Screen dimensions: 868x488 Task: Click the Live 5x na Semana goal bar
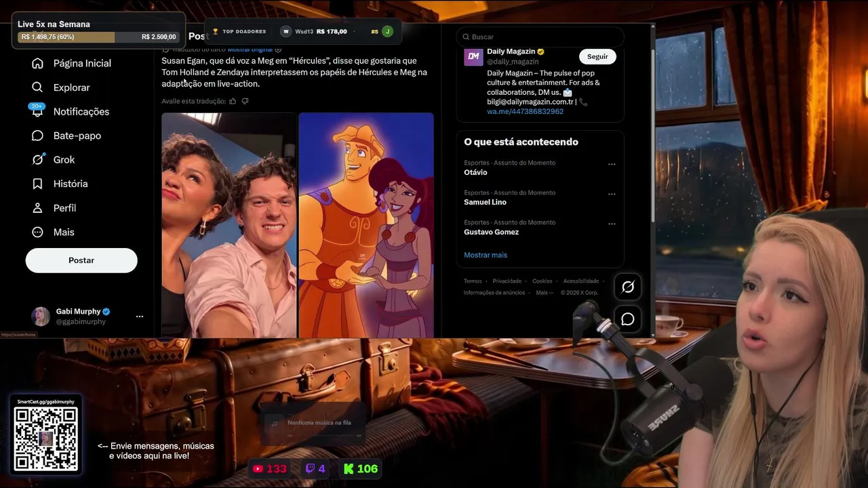pyautogui.click(x=98, y=37)
